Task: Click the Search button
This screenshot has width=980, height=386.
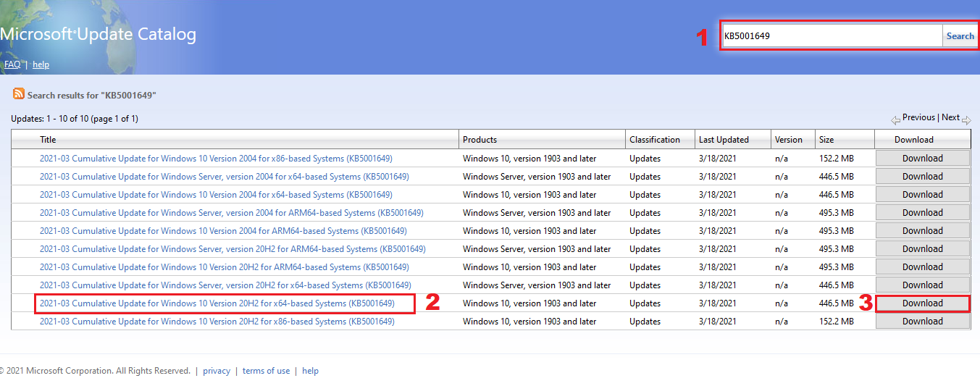Action: [960, 35]
